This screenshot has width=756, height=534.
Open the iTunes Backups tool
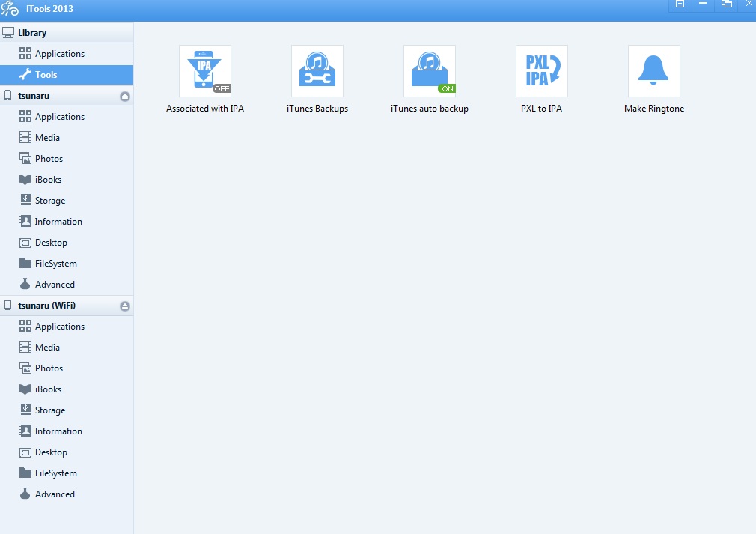point(317,71)
